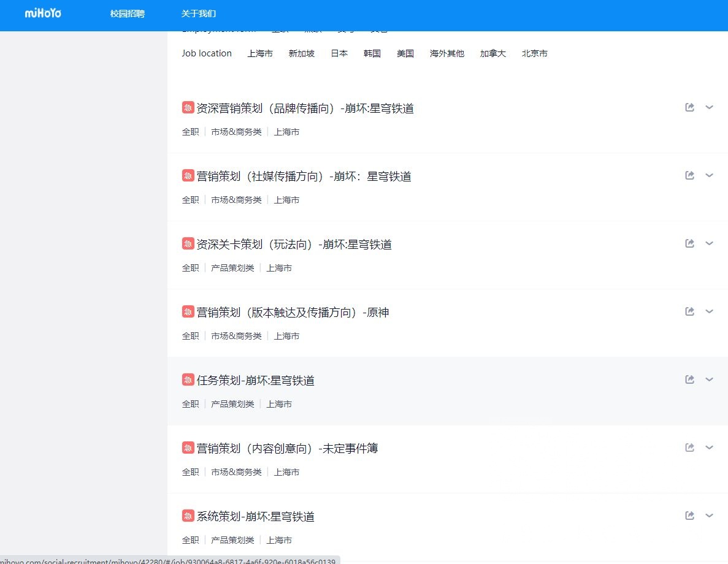Click the 产品策划类 tag under 资深关卡策划
The image size is (728, 564).
[x=232, y=268]
